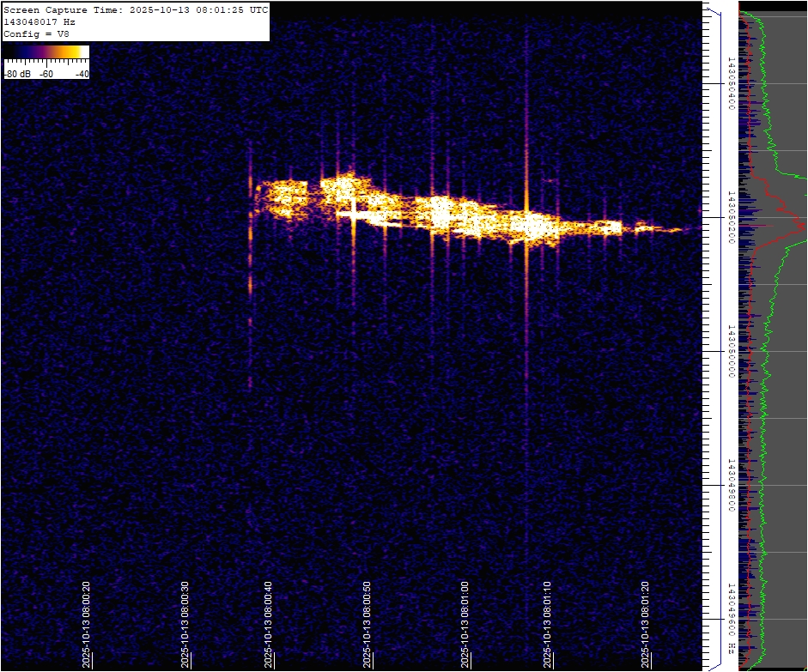Click the Config = V8 label
Screen dimensions: 808x672
click(x=36, y=33)
